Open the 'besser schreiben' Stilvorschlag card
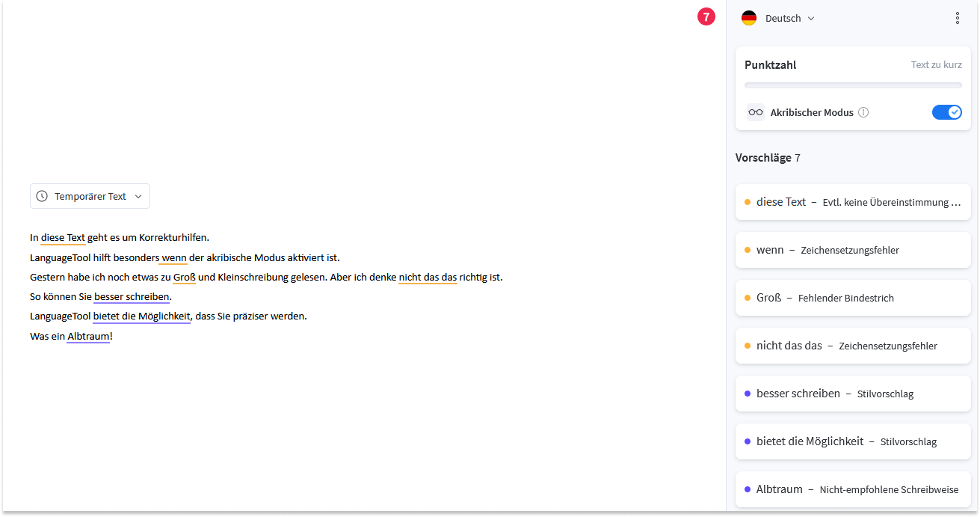 (853, 394)
